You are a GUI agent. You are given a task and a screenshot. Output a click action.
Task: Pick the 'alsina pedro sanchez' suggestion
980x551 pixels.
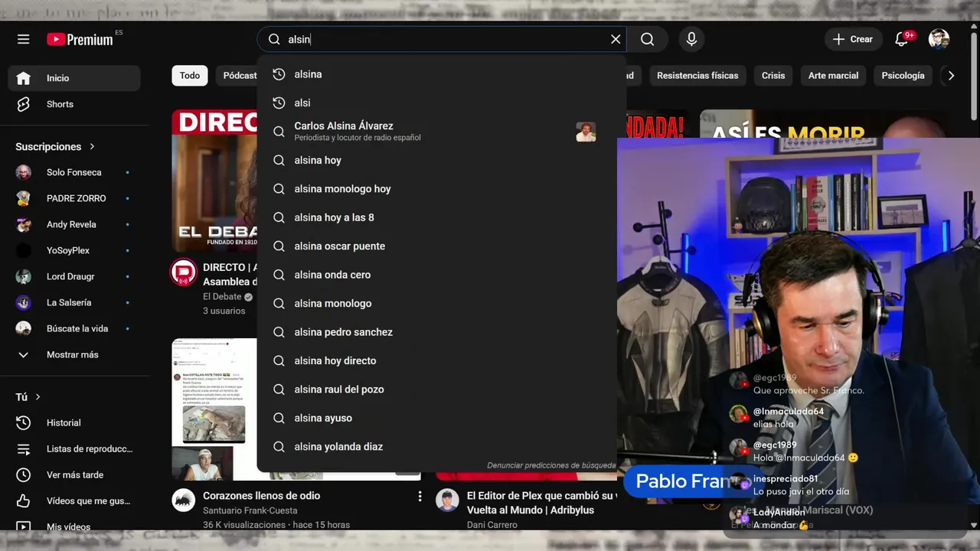(x=442, y=332)
